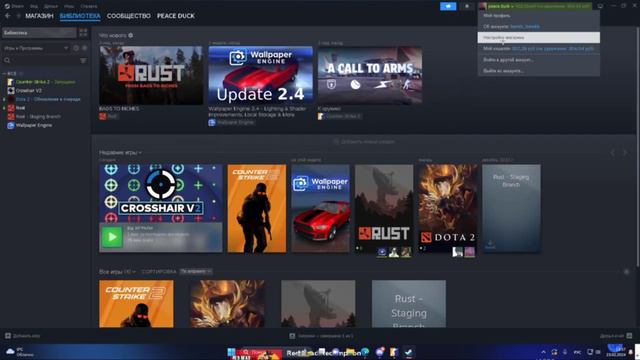Switch to the grid collections view icon
640x360 pixels.
tap(83, 33)
